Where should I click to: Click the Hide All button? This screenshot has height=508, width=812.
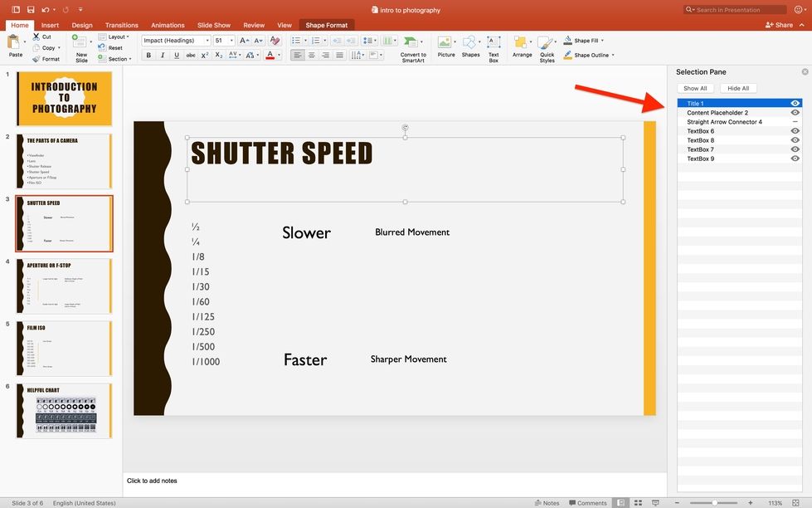point(738,89)
